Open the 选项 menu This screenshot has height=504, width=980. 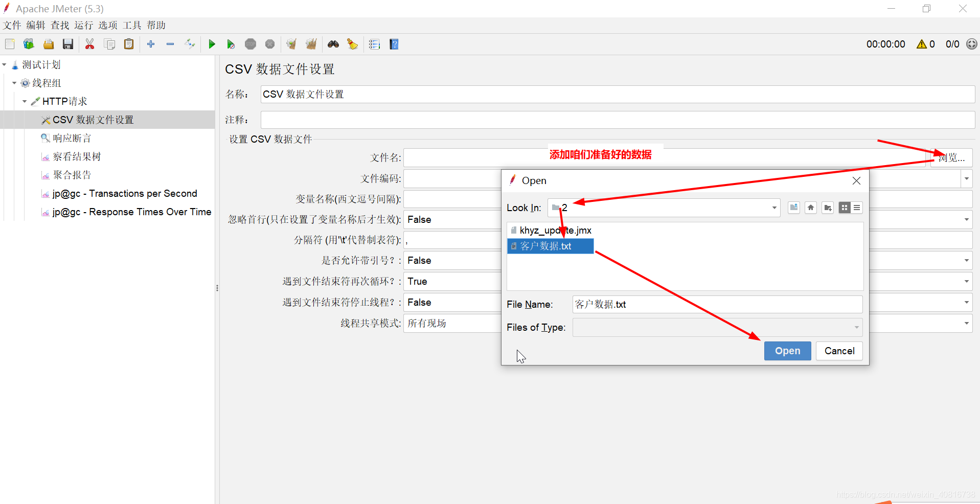(108, 25)
